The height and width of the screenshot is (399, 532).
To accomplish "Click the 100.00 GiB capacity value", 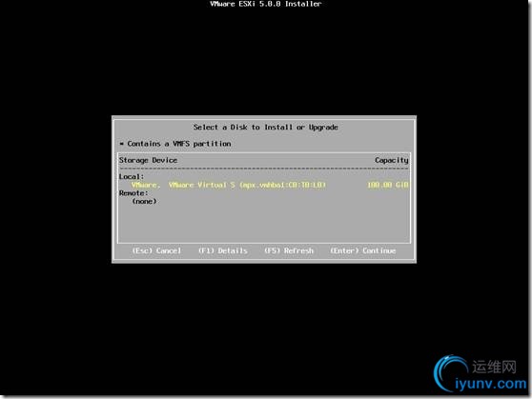I will coord(388,185).
